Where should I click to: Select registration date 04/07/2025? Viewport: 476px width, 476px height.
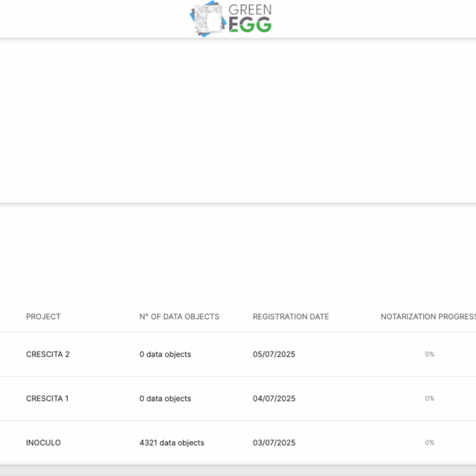[274, 399]
